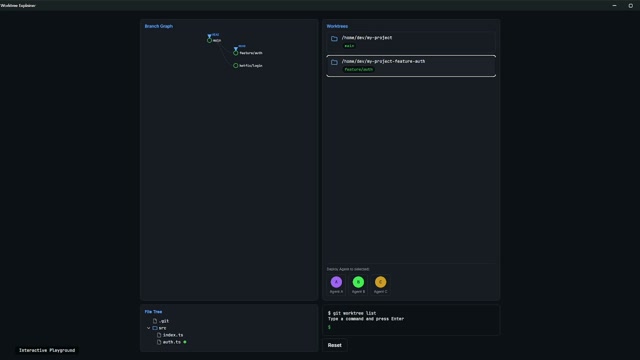Collapse the src folder chevron
The height and width of the screenshot is (360, 640).
coord(149,328)
